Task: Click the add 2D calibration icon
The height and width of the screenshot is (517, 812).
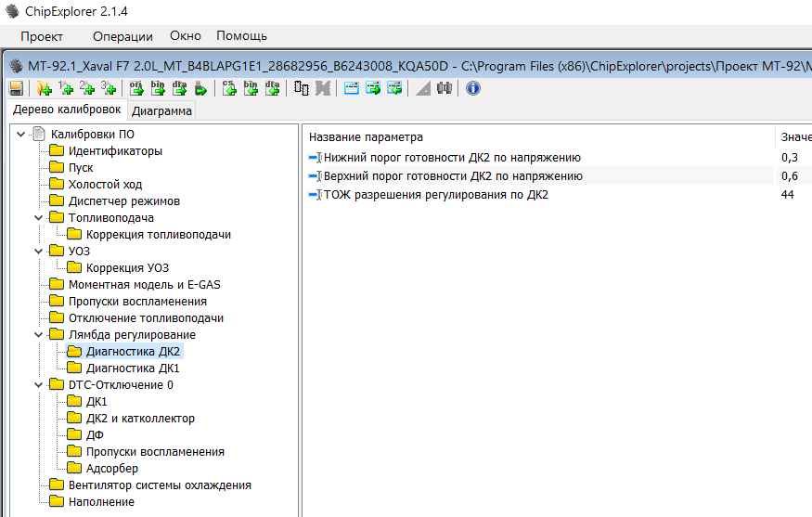Action: [x=88, y=88]
